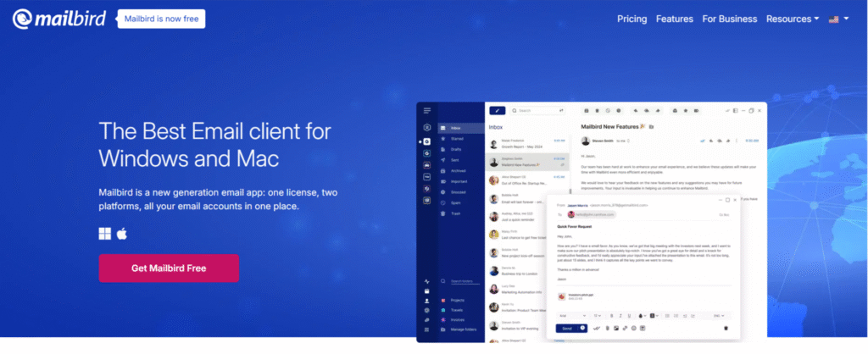Open the US flag language selector

(838, 19)
